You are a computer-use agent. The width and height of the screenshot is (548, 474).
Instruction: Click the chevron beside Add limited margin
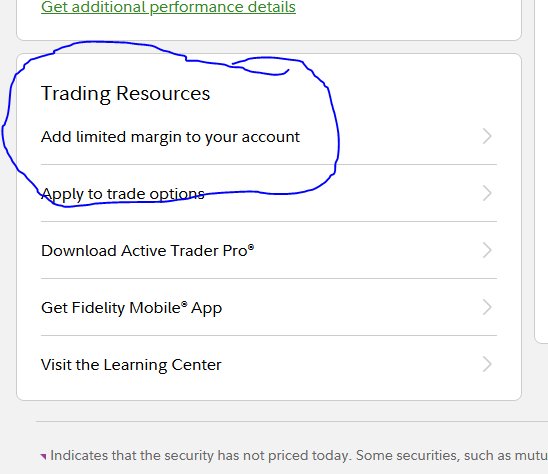coord(487,136)
